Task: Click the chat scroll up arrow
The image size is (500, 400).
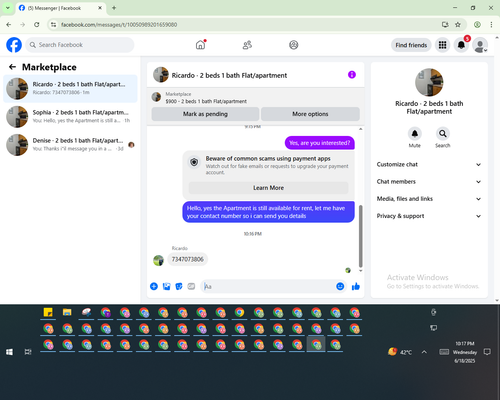Action: pyautogui.click(x=360, y=129)
